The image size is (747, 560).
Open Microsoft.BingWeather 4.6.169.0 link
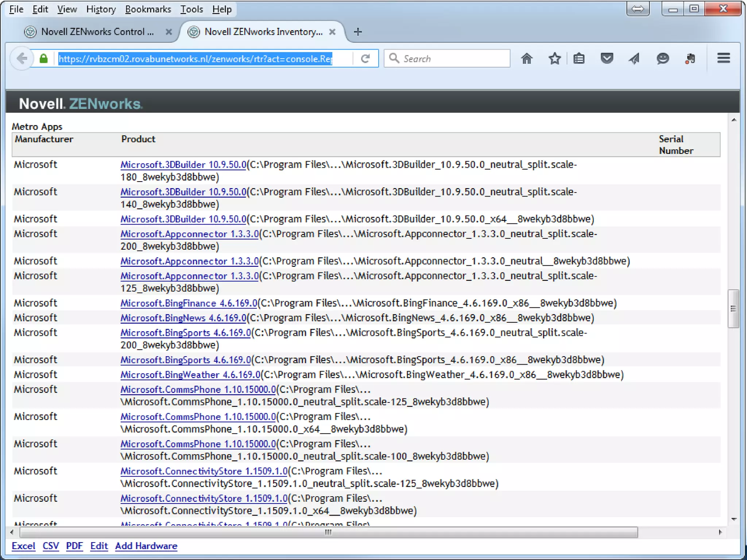190,374
